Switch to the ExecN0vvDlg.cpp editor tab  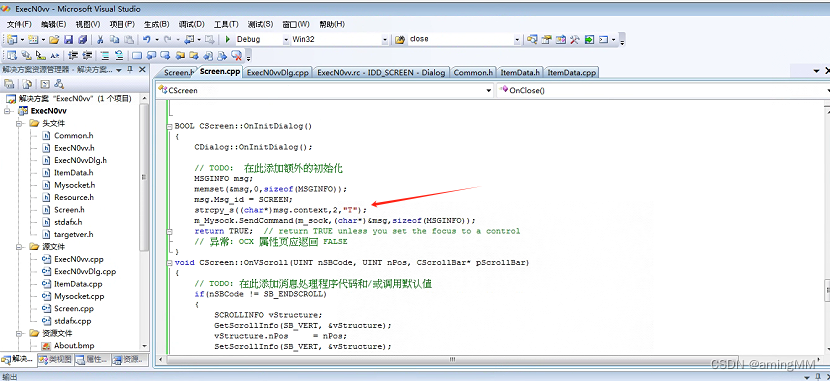pos(278,73)
